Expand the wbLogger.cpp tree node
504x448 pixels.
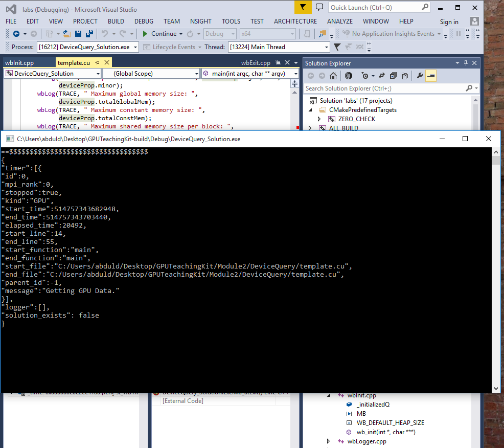(x=328, y=441)
